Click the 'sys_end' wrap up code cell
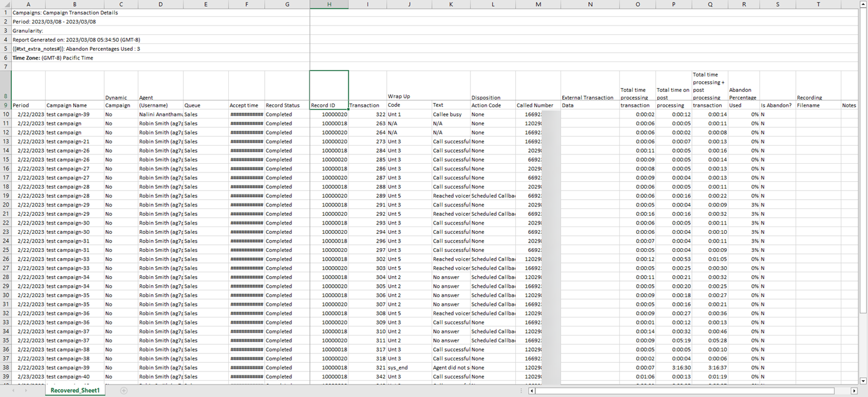This screenshot has height=397, width=868. [x=409, y=367]
